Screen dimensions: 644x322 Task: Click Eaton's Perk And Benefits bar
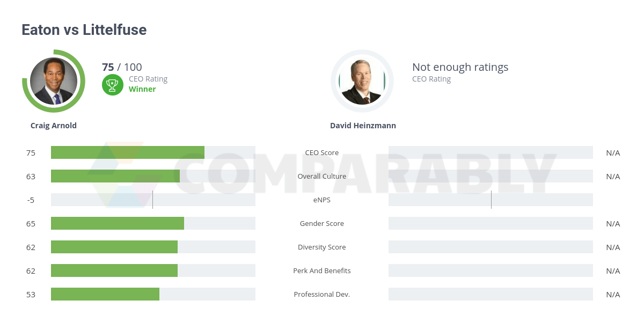[x=114, y=270]
